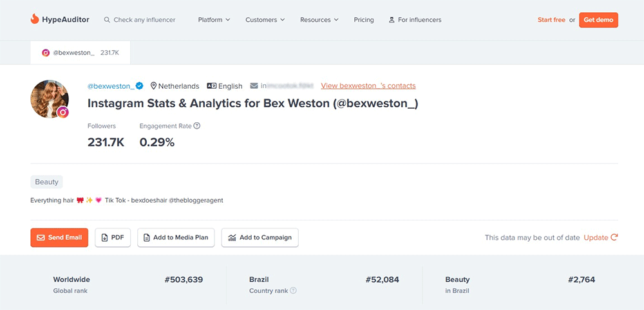Select the @bexweston_ 231.7K tab

pyautogui.click(x=80, y=53)
